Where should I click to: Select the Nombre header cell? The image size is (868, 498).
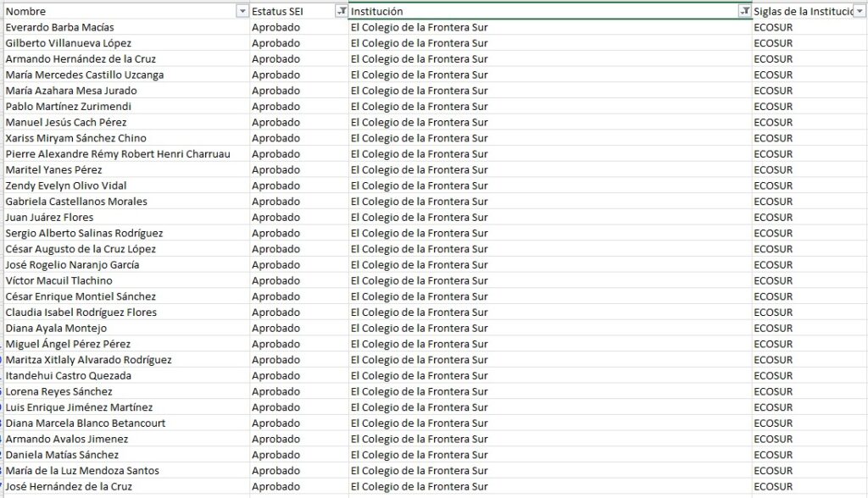click(119, 12)
